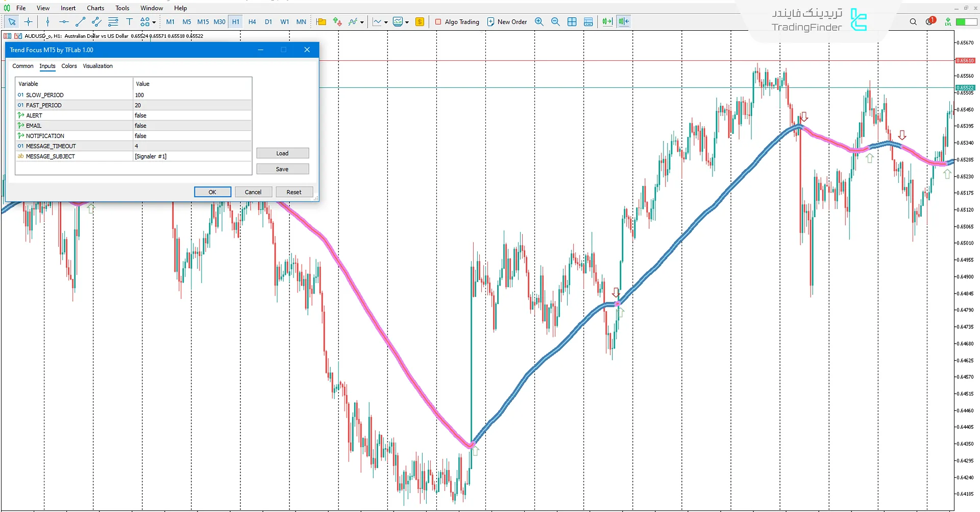Click Load in the Trend Focus dialog
980x512 pixels.
[x=282, y=153]
